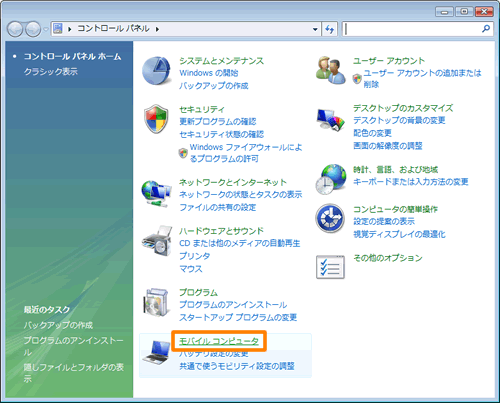This screenshot has width=500, height=403.
Task: Open the システムとメンテナンス pie-chart icon
Action: click(156, 71)
